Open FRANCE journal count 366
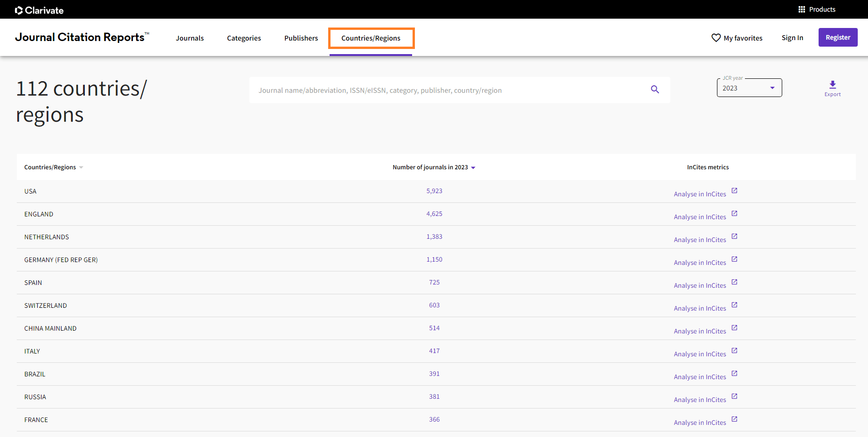Image resolution: width=868 pixels, height=437 pixels. pyautogui.click(x=434, y=419)
